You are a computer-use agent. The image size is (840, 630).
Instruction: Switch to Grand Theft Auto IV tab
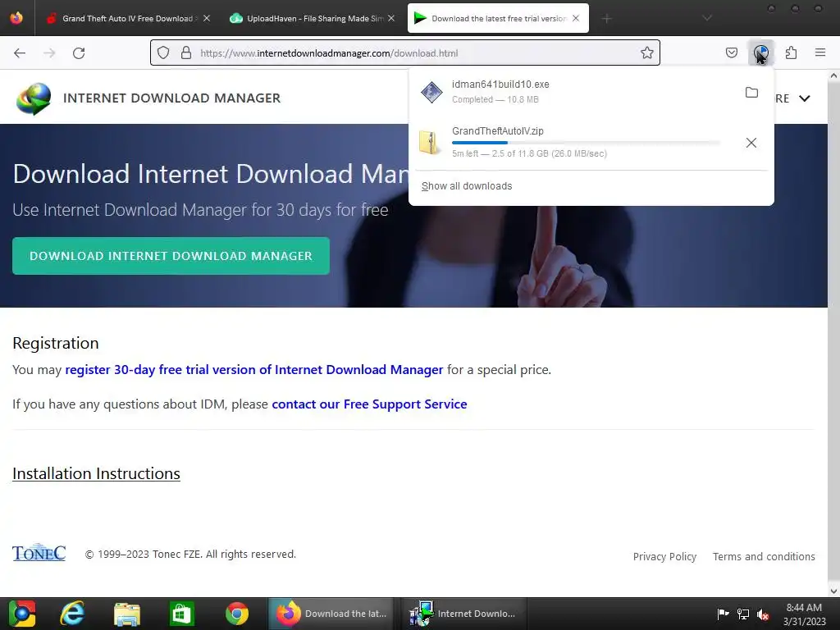pyautogui.click(x=127, y=18)
